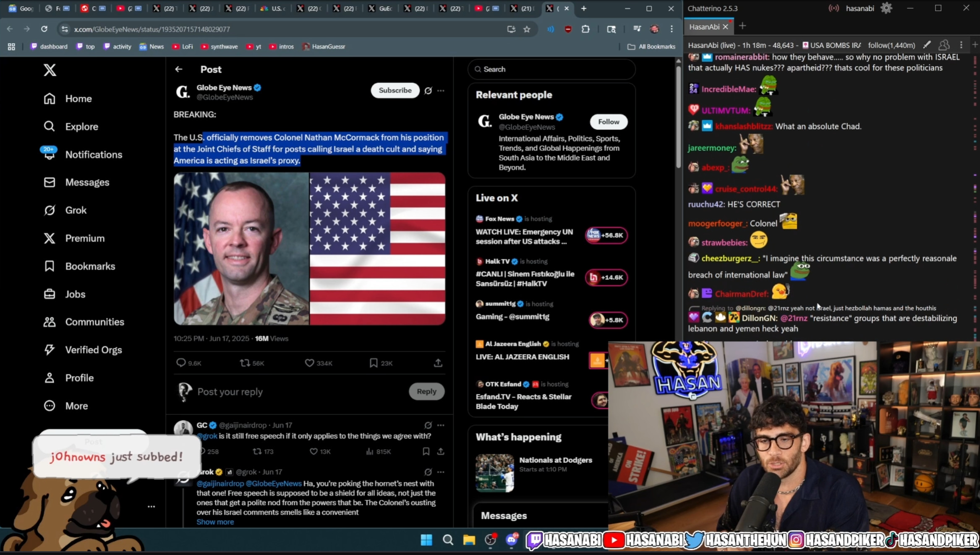Open the three-dot menu on GC's reply
The image size is (980, 555).
[x=441, y=425]
